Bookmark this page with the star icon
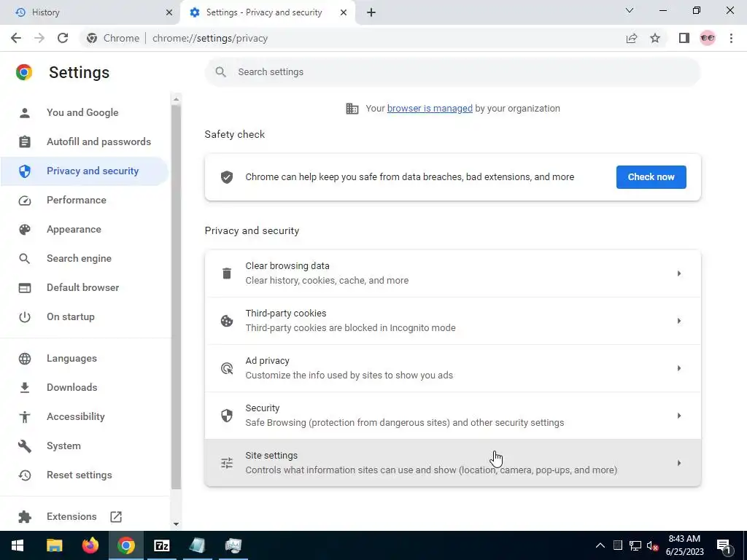Screen dimensions: 747x560 (655, 38)
